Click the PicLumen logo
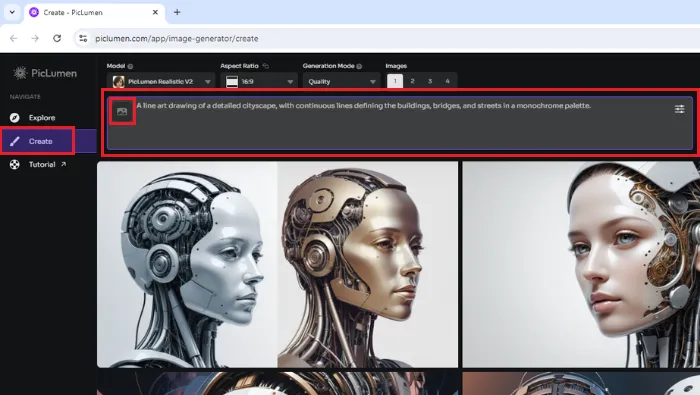700x395 pixels. [x=45, y=73]
